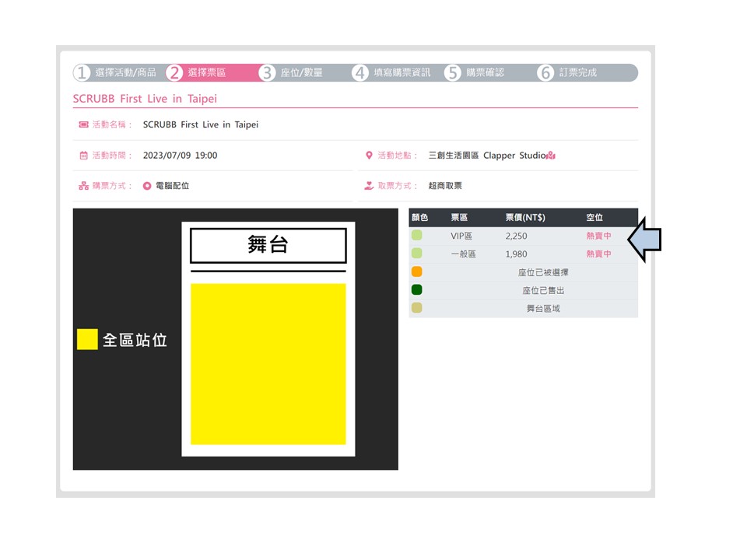Image resolution: width=747 pixels, height=560 pixels.
Task: Click step 1 選擇活動/商品 in progress bar
Action: coord(115,73)
